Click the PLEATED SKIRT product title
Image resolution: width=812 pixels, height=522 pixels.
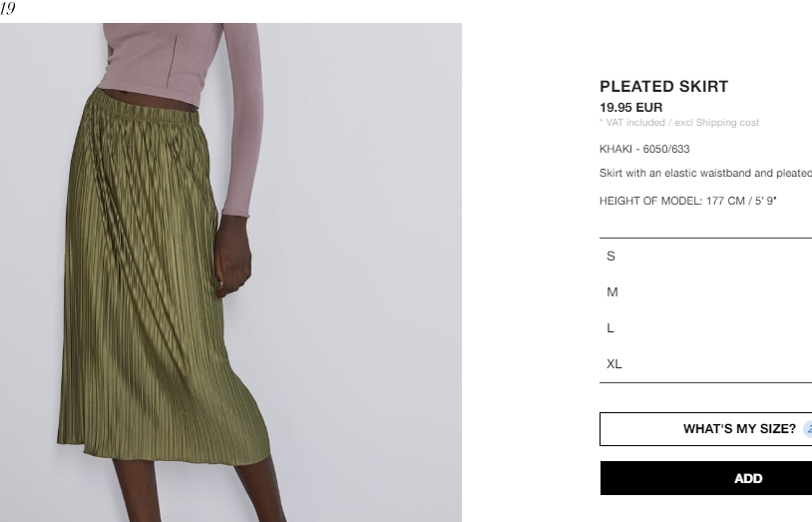[x=664, y=86]
